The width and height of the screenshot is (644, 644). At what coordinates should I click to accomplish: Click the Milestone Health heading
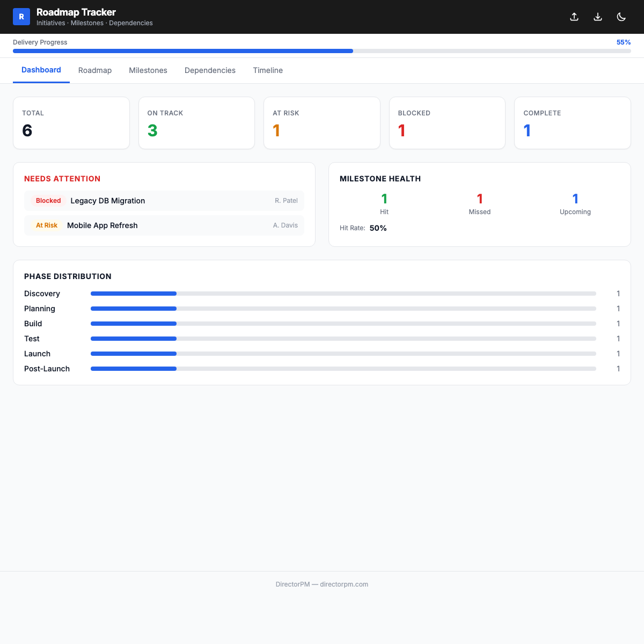[x=380, y=179]
